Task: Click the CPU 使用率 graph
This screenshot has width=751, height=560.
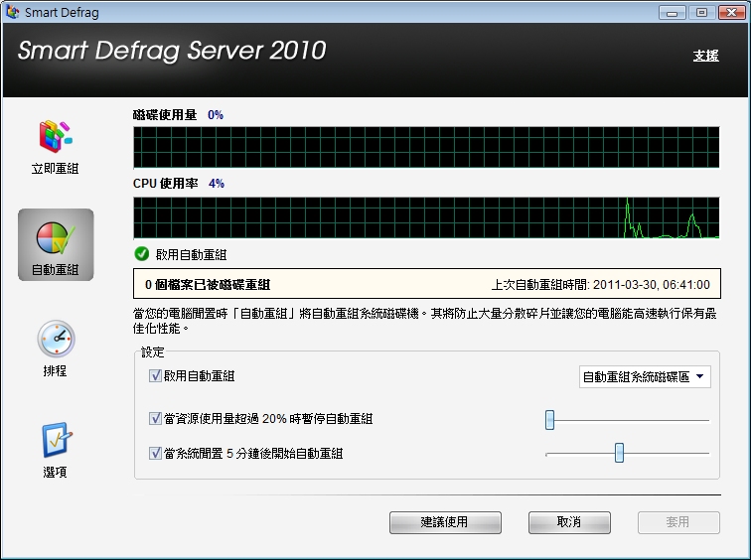Action: [426, 218]
